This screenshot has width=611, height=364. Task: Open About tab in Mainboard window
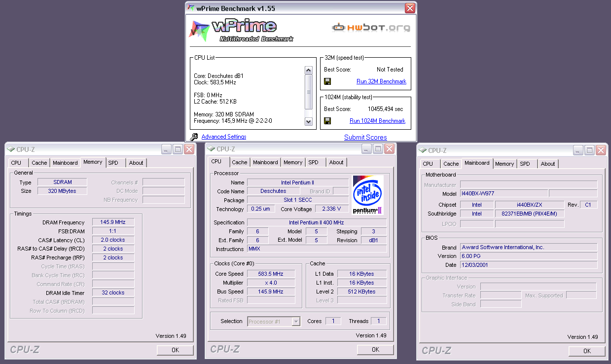click(x=548, y=164)
